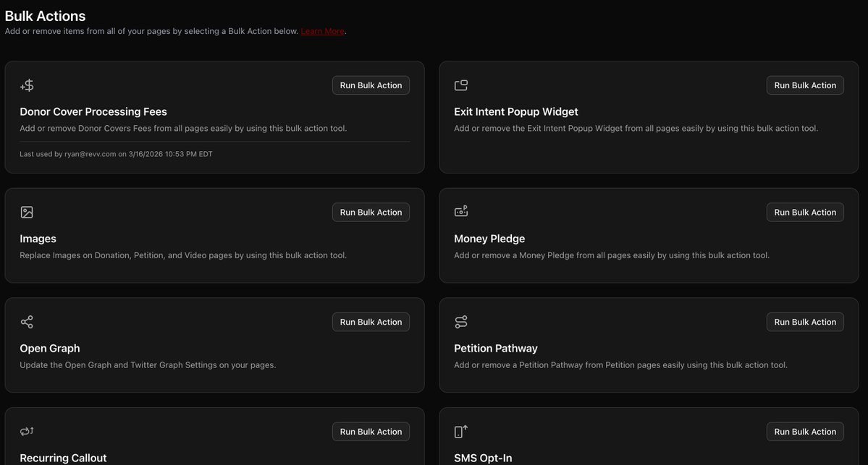868x465 pixels.
Task: Click the SMS Opt-In phone icon
Action: pos(460,431)
